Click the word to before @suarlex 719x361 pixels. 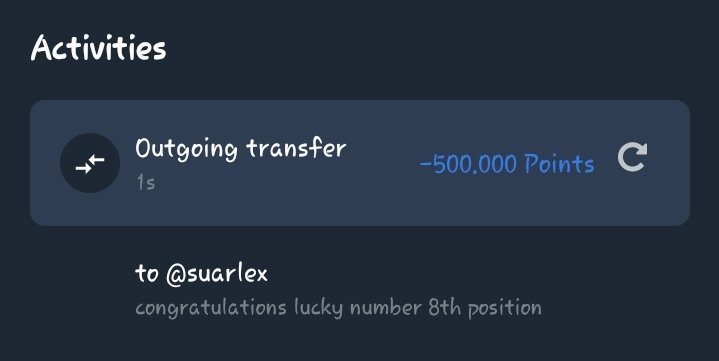(147, 273)
